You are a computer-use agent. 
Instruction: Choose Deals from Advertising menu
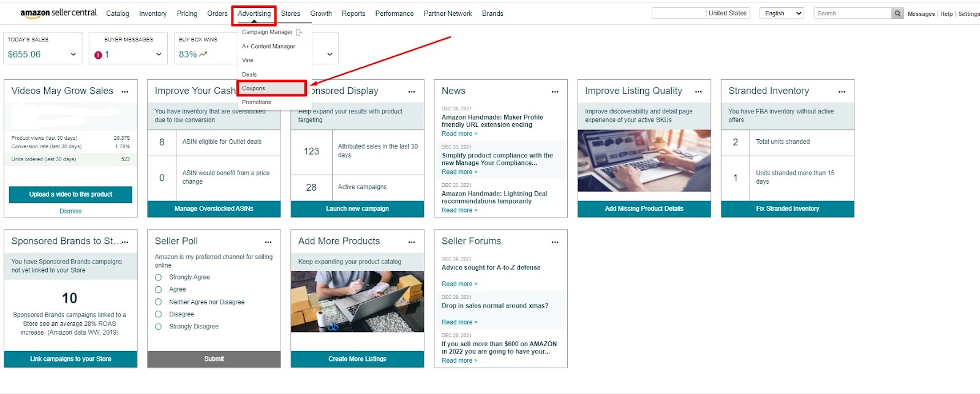[249, 75]
